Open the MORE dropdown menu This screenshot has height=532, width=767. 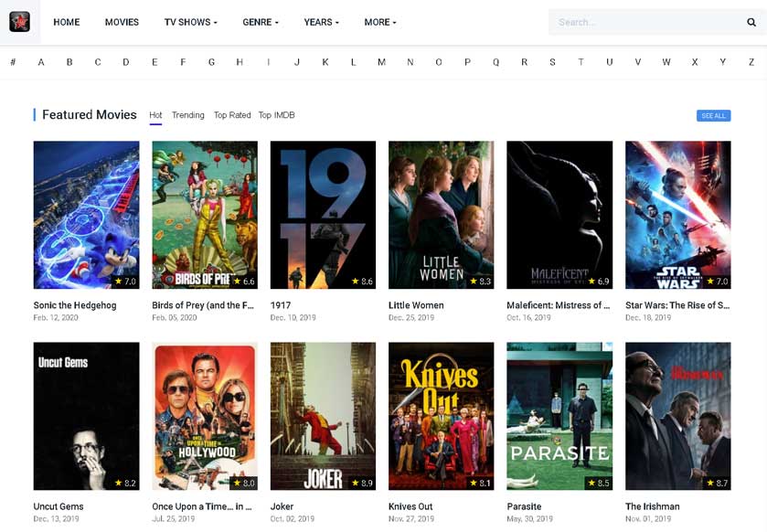pos(380,22)
